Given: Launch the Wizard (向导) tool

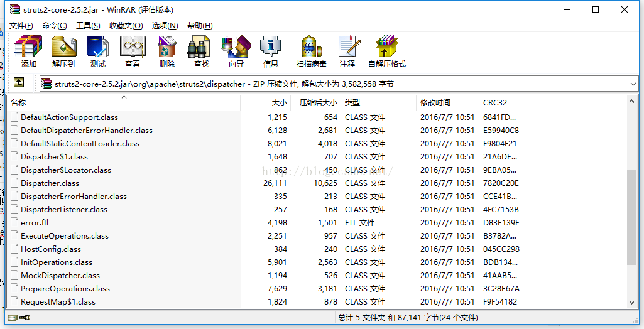Looking at the screenshot, I should [236, 51].
